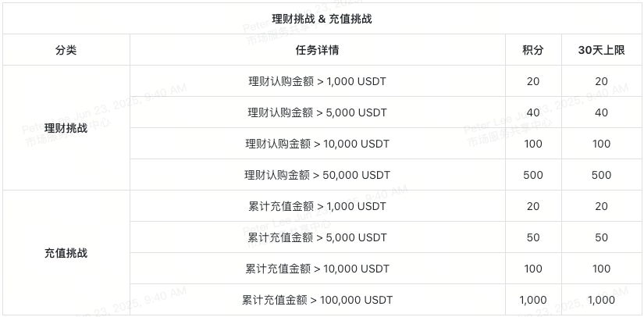Click 积分 value 500 for 理财认购 50,000 row
Image resolution: width=644 pixels, height=317 pixels.
click(533, 175)
